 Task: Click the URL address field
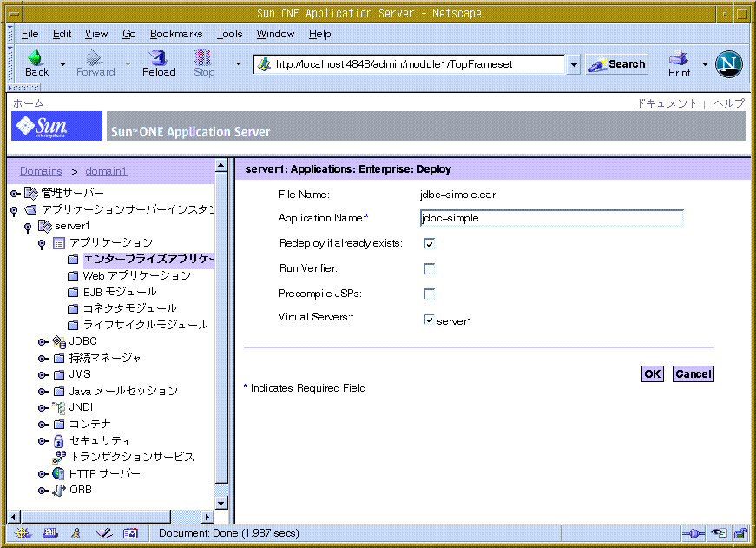pyautogui.click(x=409, y=64)
